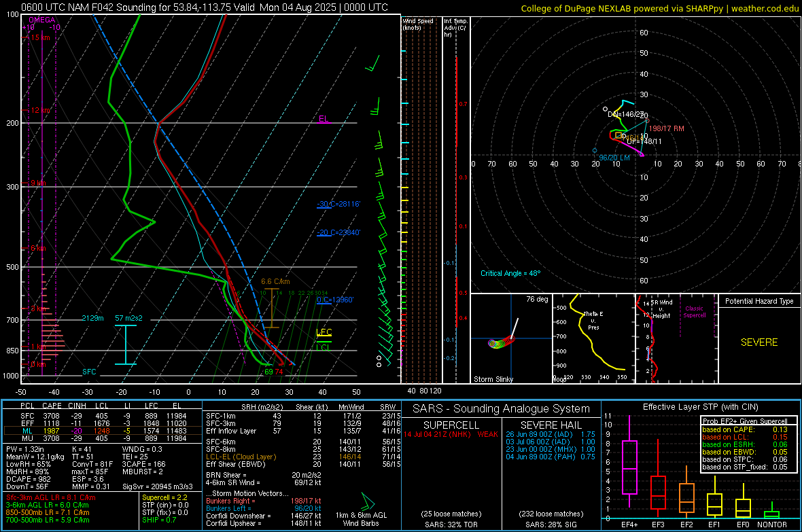
Task: Click the yellow LFC marker label
Action: click(x=324, y=332)
